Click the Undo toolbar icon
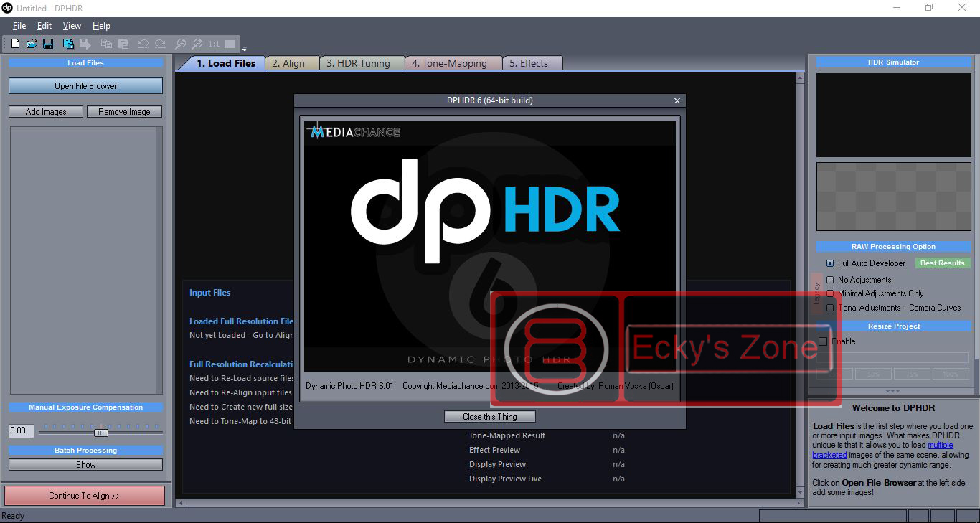Viewport: 980px width, 523px height. [143, 44]
